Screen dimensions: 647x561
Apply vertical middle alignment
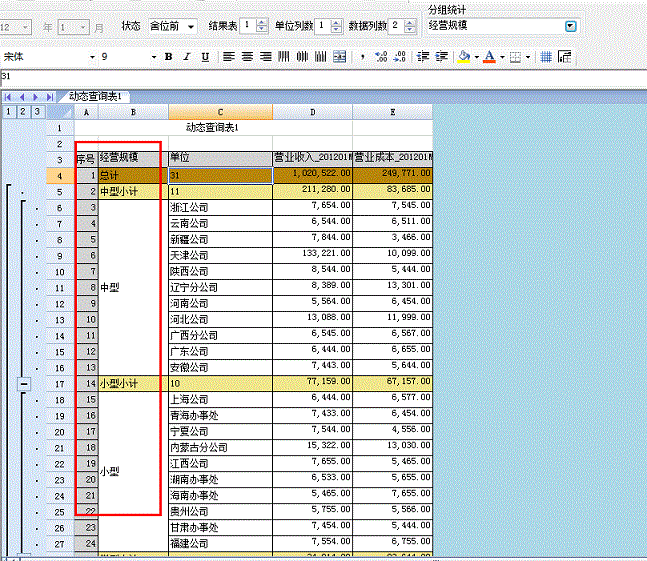(302, 57)
